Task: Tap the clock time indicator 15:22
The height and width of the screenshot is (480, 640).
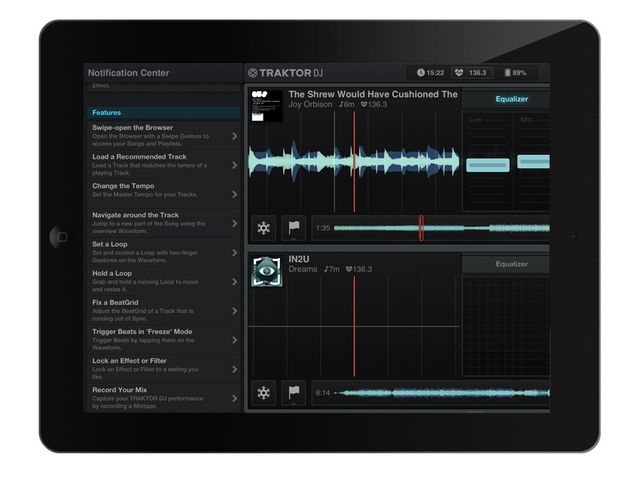Action: 430,73
